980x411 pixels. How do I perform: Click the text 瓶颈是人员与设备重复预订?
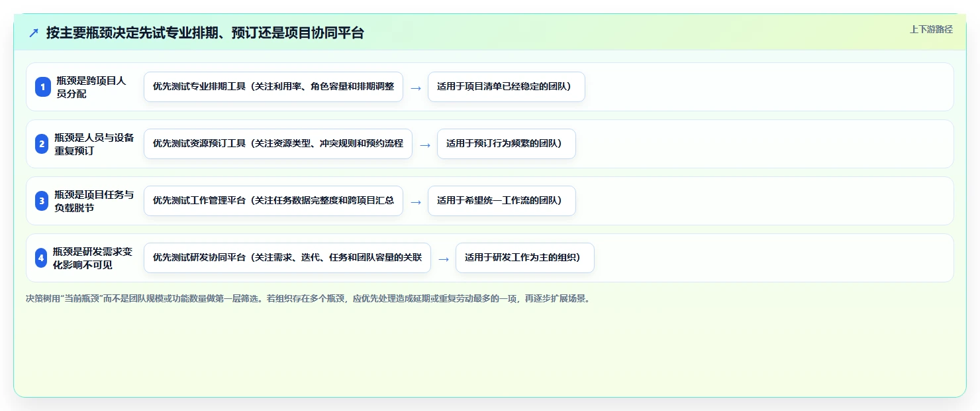tap(94, 144)
